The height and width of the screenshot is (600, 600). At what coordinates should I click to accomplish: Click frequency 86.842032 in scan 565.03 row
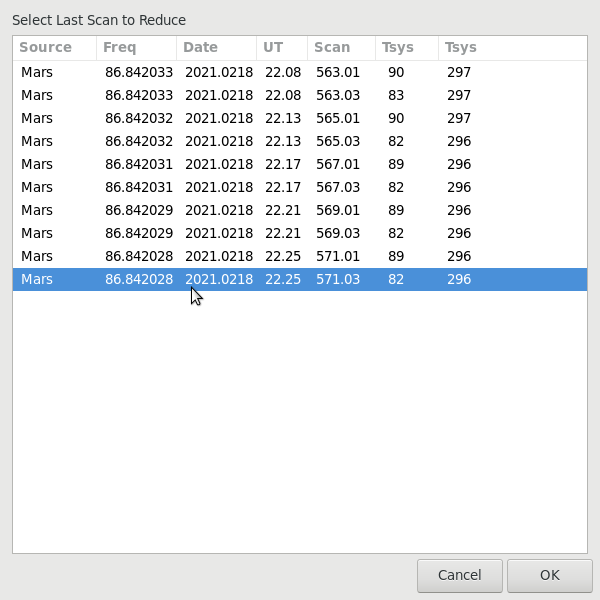pos(139,141)
